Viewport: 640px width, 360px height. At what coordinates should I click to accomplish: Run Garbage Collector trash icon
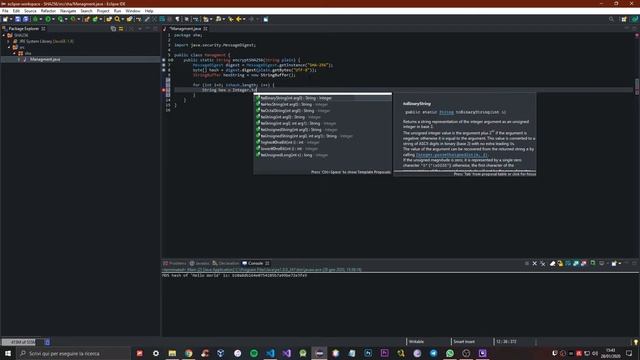(47, 342)
